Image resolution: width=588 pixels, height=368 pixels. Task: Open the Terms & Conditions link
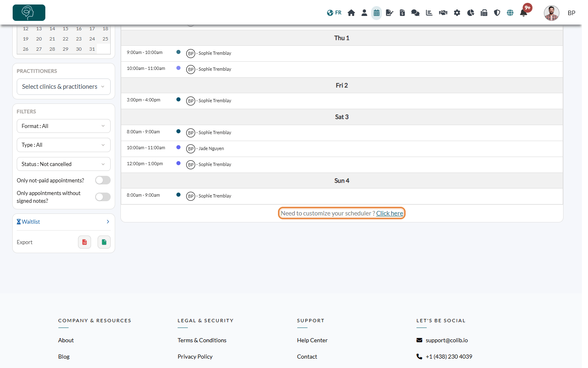pyautogui.click(x=202, y=340)
